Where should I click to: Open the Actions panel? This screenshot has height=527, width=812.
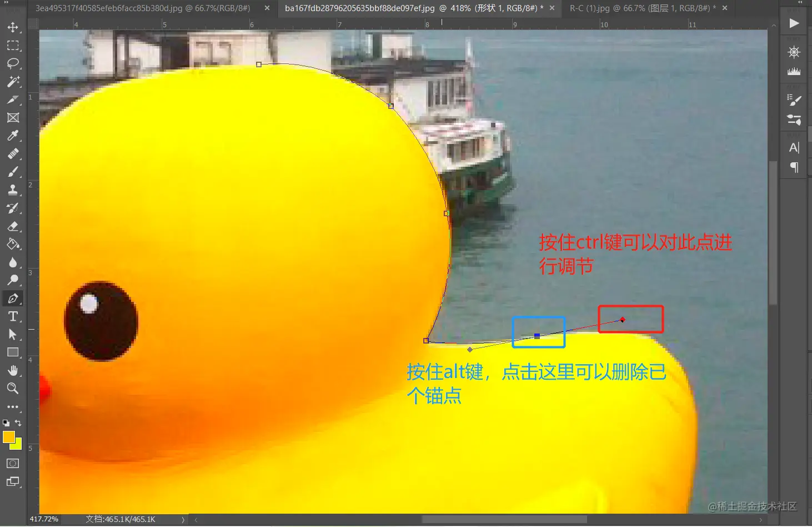(793, 23)
